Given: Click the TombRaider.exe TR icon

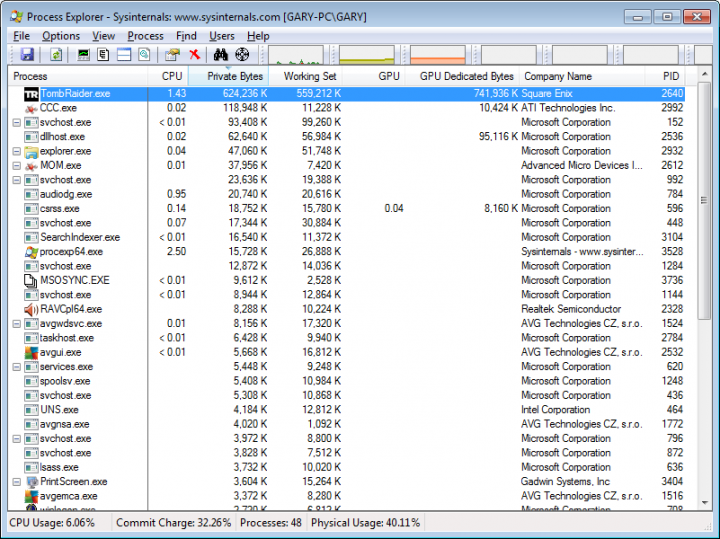Looking at the screenshot, I should 31,94.
